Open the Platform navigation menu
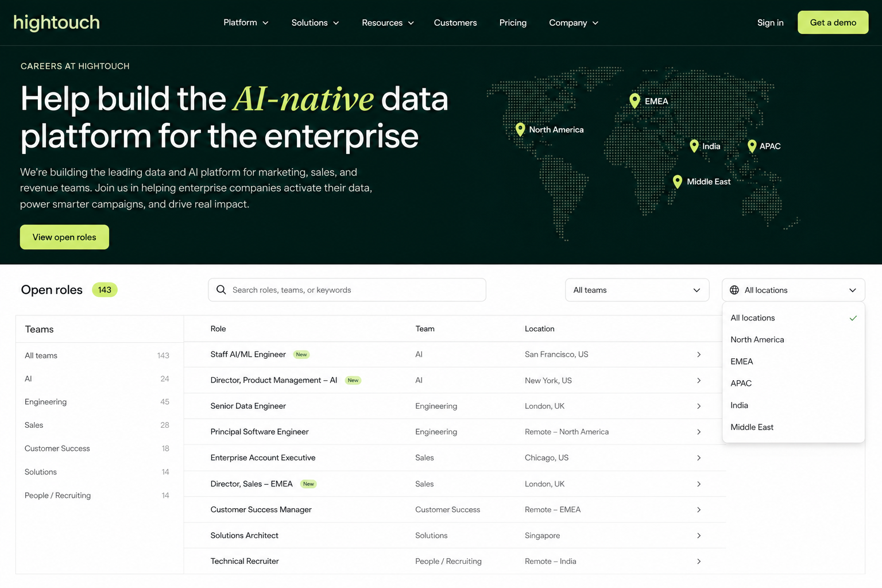882x588 pixels. coord(246,22)
